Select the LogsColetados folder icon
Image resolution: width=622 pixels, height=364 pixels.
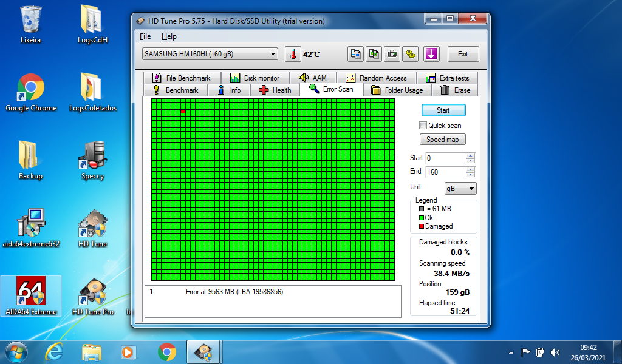[x=93, y=93]
